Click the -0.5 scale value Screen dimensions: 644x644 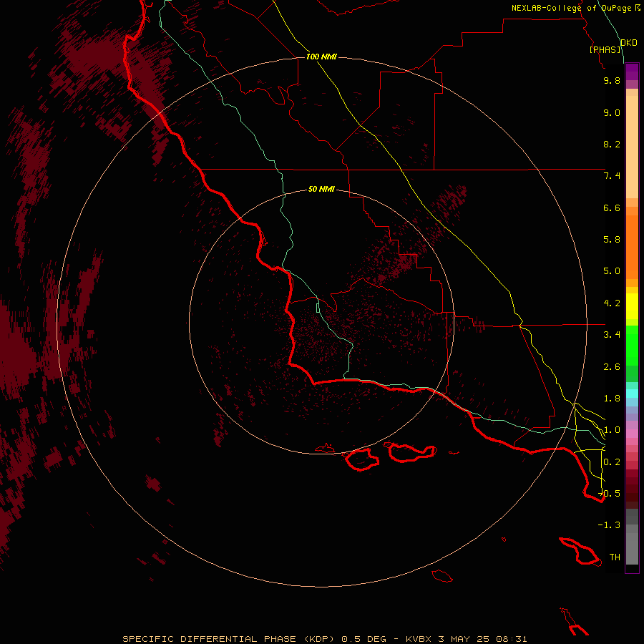609,494
